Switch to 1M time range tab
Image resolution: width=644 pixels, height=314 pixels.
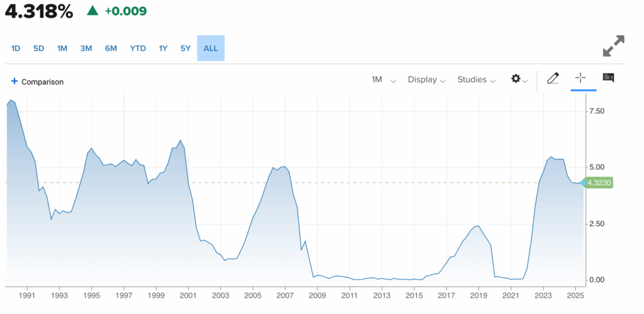(x=62, y=48)
